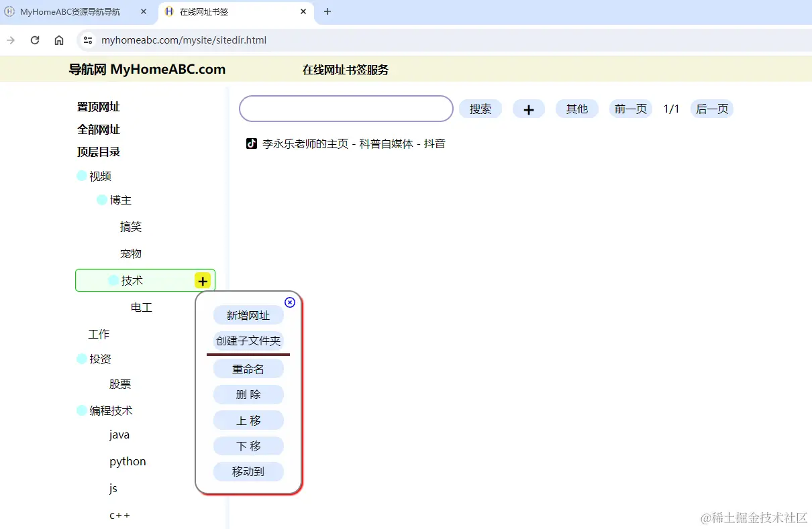This screenshot has height=529, width=812.
Task: Click the dot icon beside 视频 folder
Action: tap(81, 174)
